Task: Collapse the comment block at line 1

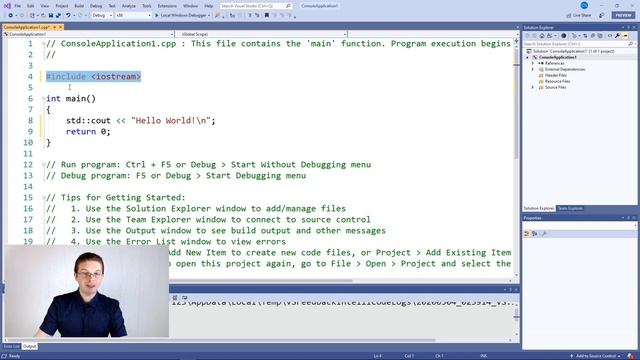Action: pos(43,44)
